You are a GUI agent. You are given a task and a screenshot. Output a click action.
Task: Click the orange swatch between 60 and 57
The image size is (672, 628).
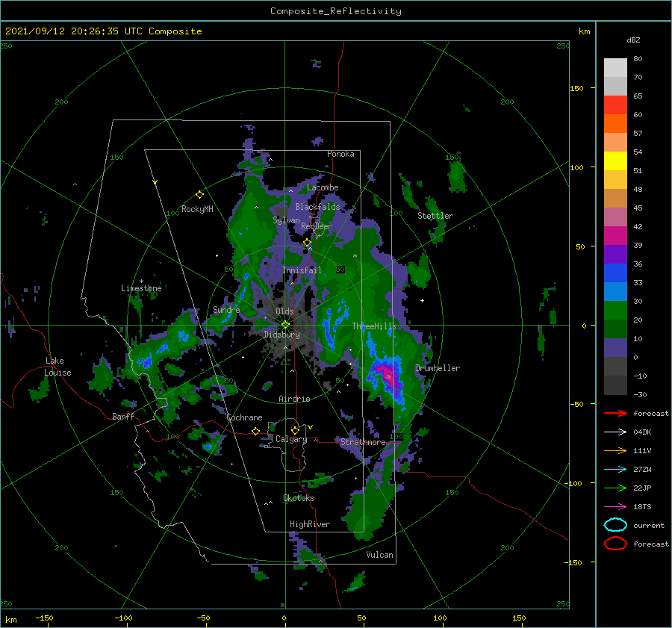pos(615,124)
